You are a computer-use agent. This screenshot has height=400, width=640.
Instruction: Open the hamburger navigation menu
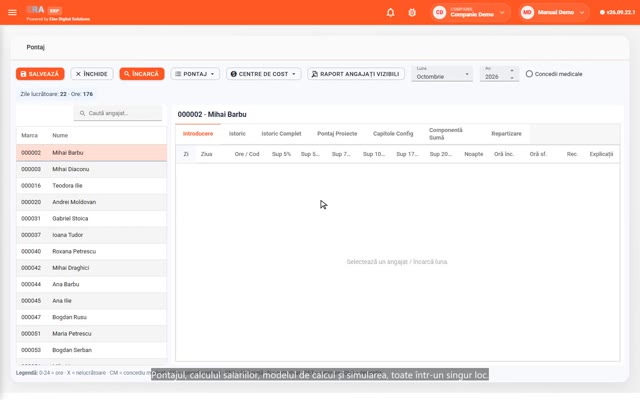[x=12, y=12]
